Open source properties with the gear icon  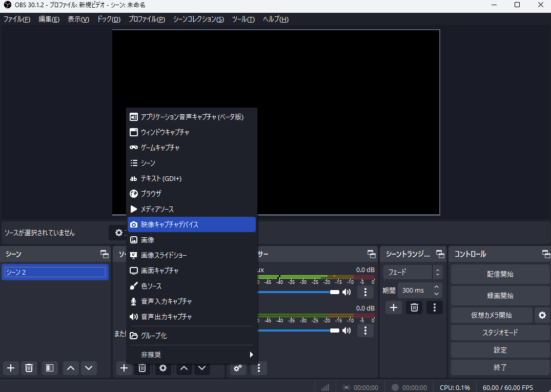coord(163,368)
